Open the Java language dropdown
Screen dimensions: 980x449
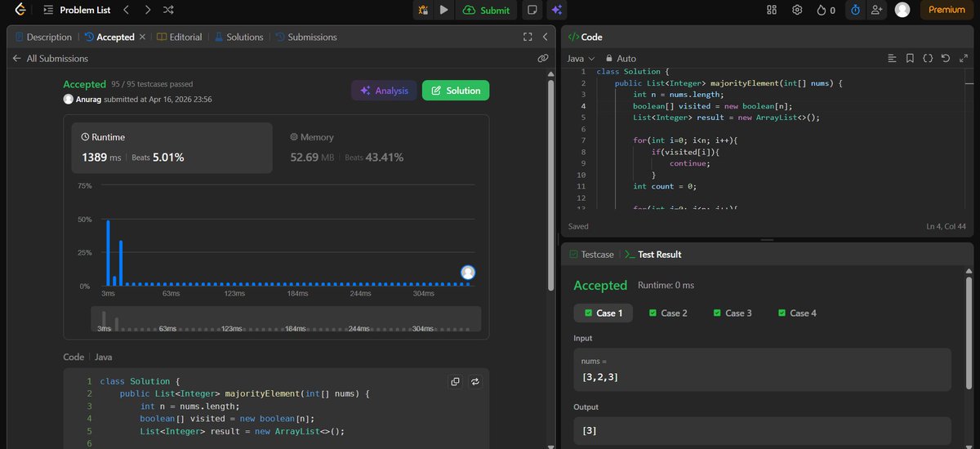point(581,59)
